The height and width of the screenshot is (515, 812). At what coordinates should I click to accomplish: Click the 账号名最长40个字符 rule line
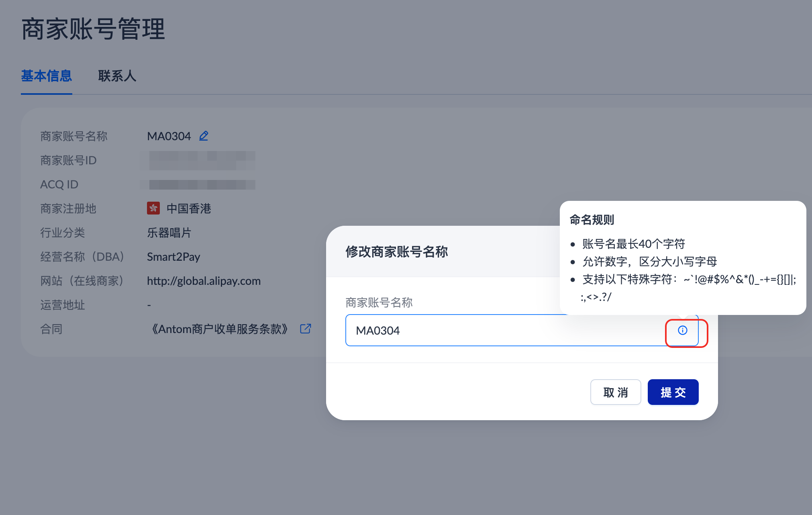[x=633, y=244]
